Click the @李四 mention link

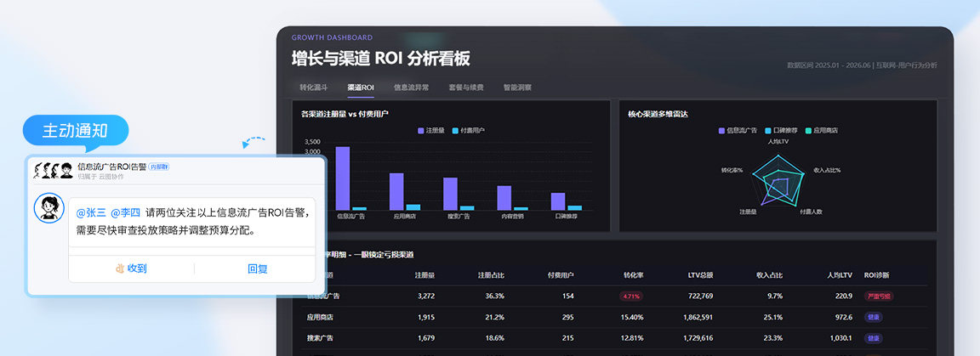point(125,212)
